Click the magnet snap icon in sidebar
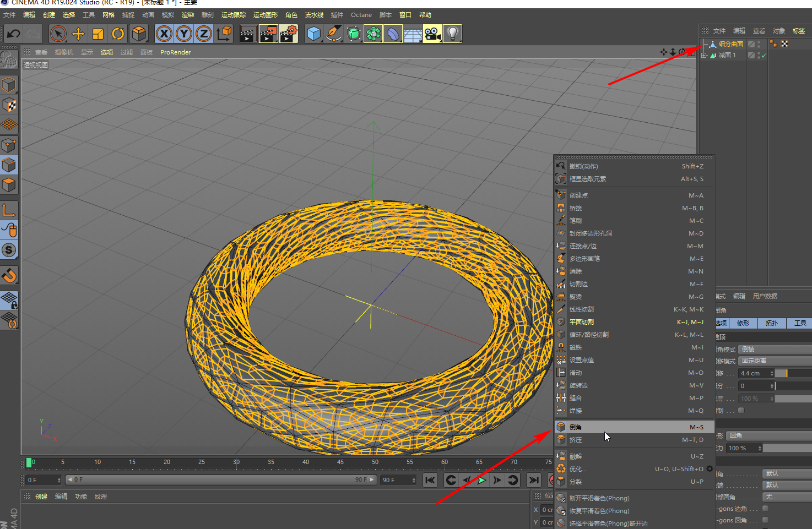Viewport: 812px width, 529px height. pyautogui.click(x=9, y=275)
